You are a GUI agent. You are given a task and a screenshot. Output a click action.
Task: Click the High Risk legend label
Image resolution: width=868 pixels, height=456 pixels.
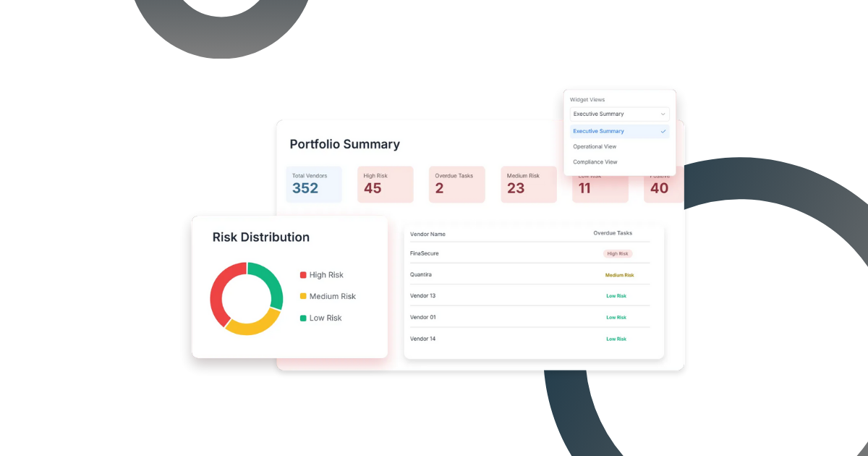(x=326, y=275)
